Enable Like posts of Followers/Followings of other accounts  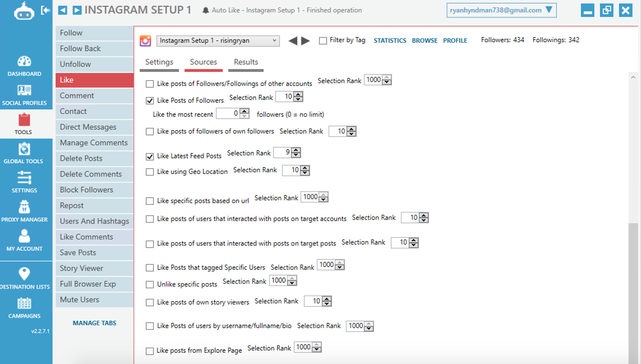pyautogui.click(x=150, y=84)
